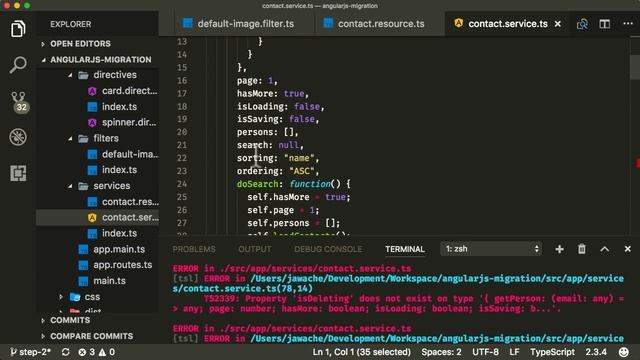This screenshot has height=360, width=640.
Task: Click the doSearch function name in code
Action: point(257,184)
